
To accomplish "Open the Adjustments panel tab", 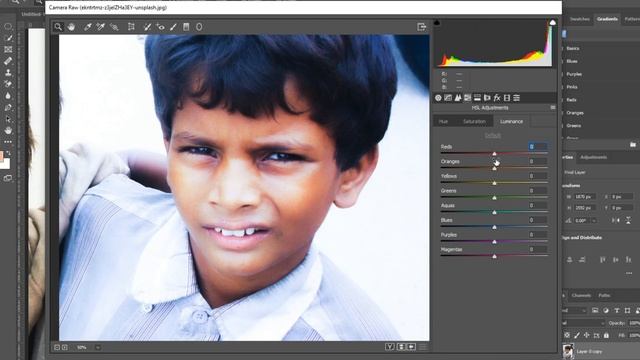I will click(593, 157).
